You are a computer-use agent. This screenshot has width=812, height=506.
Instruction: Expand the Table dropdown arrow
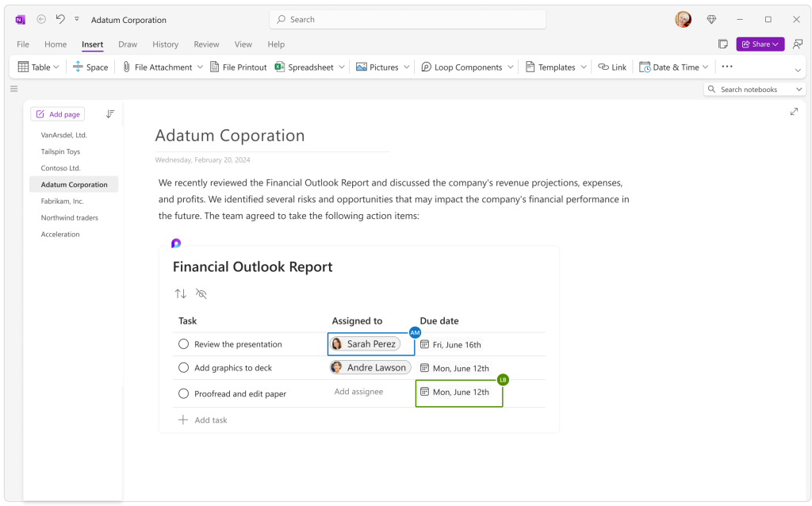[x=56, y=67]
